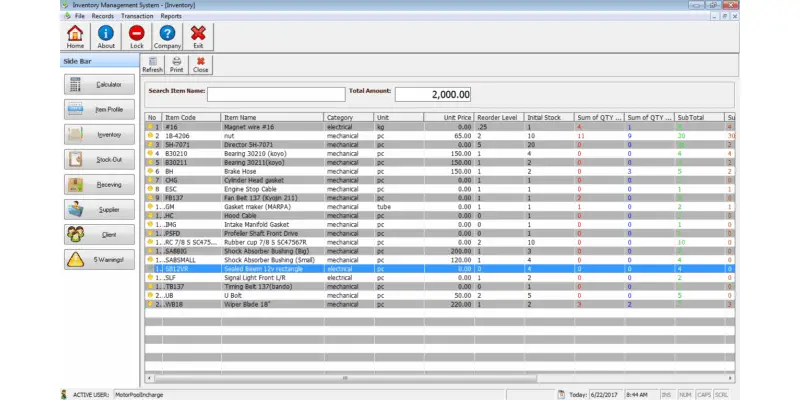800x400 pixels.
Task: Click the calendar icon beside Today in status bar
Action: pos(561,394)
